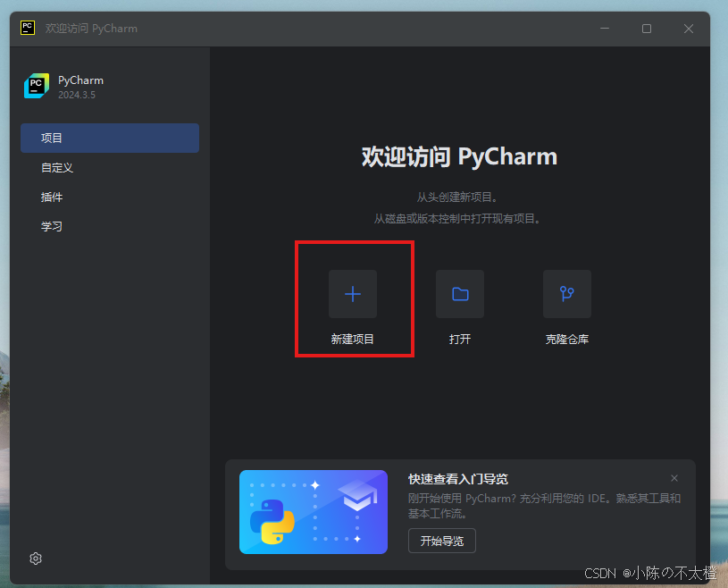Select the 项目 tab in the sidebar
Image resolution: width=728 pixels, height=588 pixels.
[x=110, y=138]
